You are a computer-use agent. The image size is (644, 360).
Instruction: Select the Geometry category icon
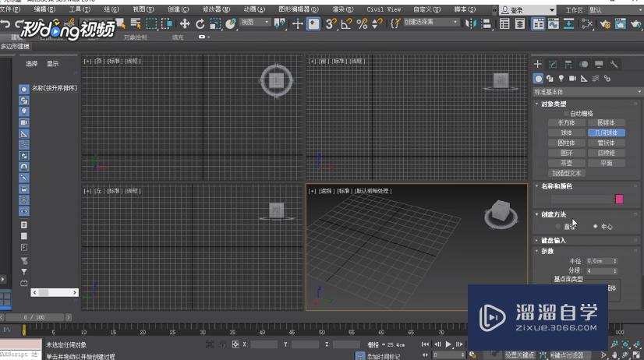click(538, 79)
